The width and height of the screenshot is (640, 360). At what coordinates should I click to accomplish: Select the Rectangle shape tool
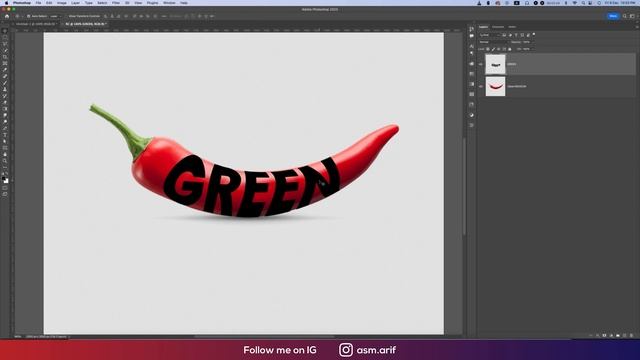point(5,148)
